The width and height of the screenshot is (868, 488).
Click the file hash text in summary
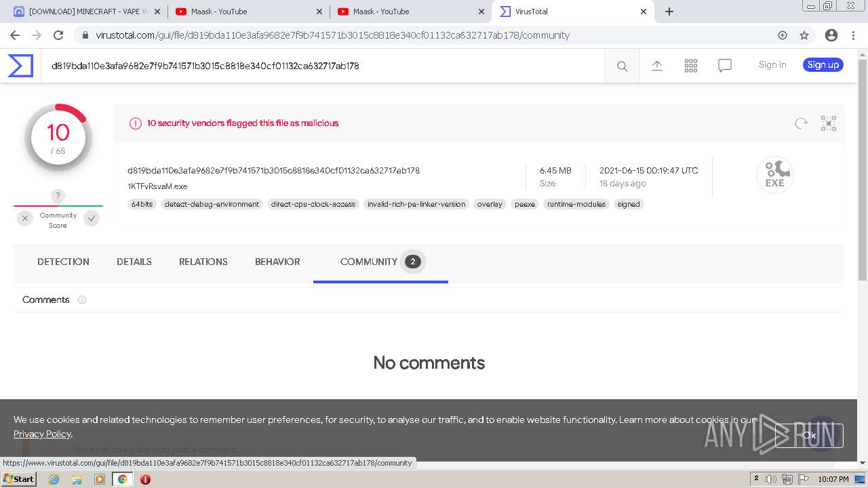click(x=273, y=171)
